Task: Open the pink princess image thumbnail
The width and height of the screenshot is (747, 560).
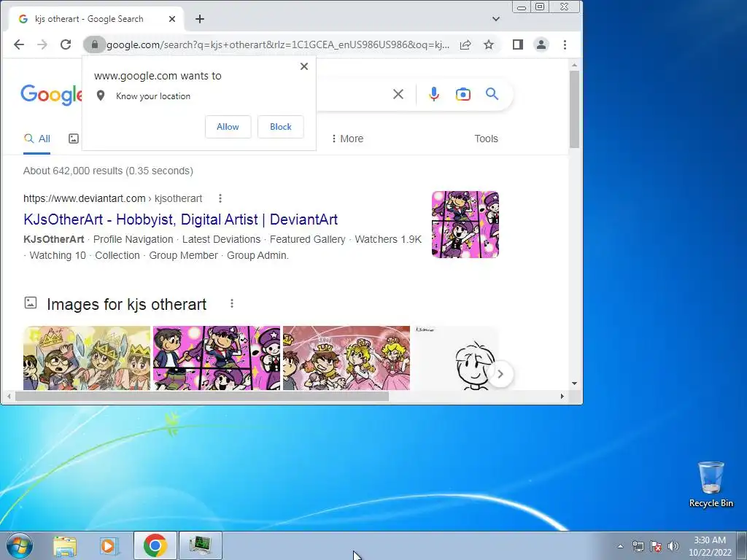Action: [x=347, y=358]
